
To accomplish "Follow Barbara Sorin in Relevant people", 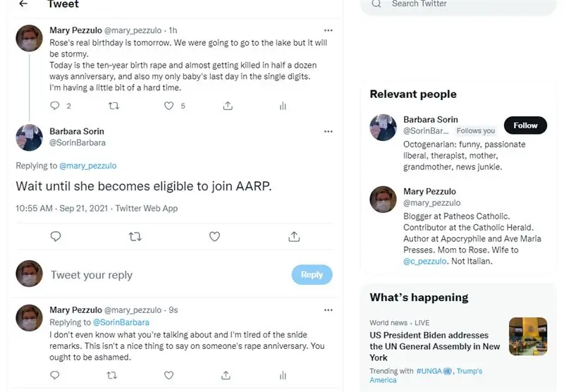I will (525, 125).
